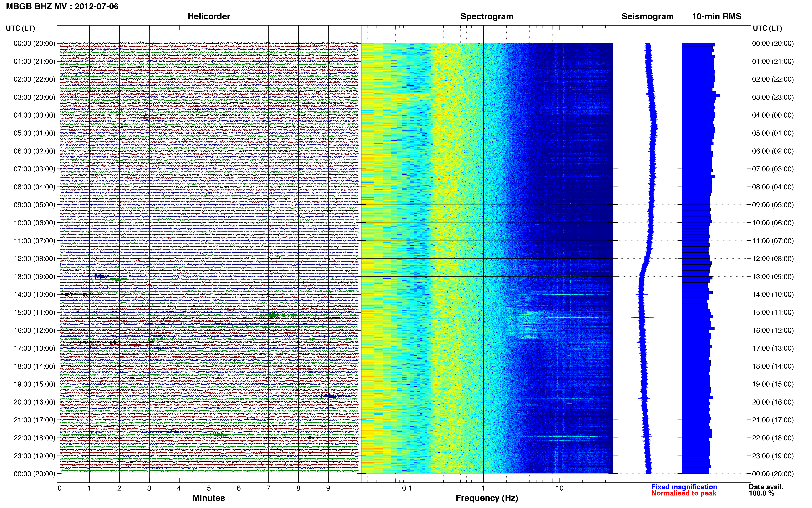The width and height of the screenshot is (812, 508).
Task: Click '05:00 (01:00)' on the Helicorder time axis
Action: click(x=34, y=133)
